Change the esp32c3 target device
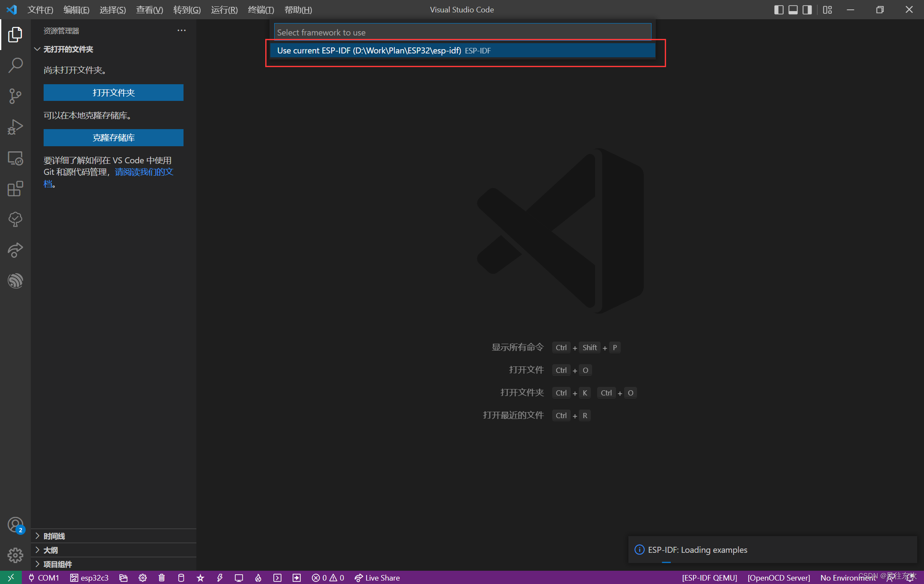 [89, 578]
